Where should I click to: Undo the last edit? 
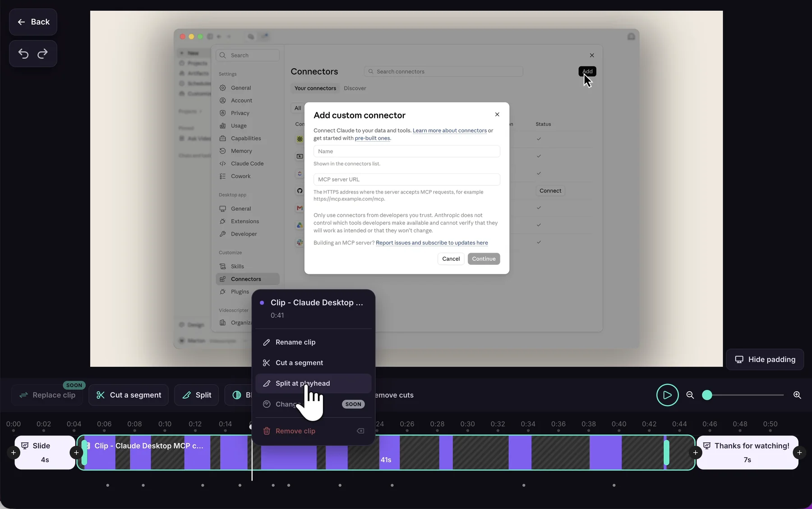[23, 54]
